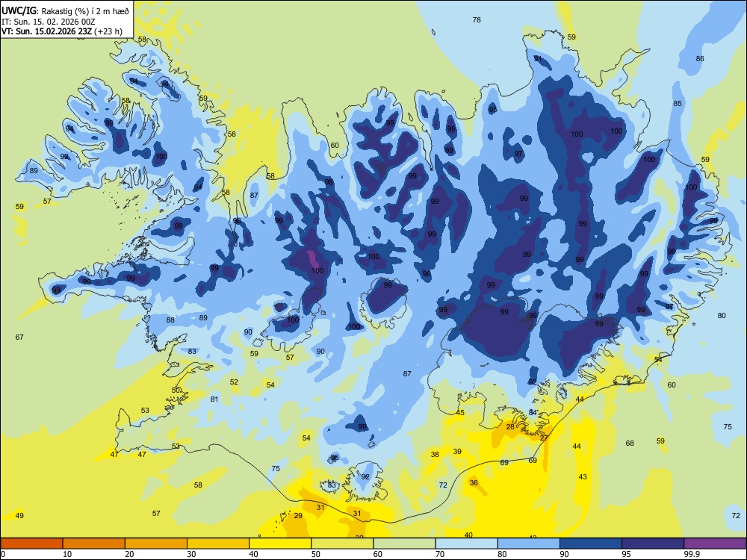The height and width of the screenshot is (560, 747).
Task: Select the map value "88"
Action: (170, 320)
